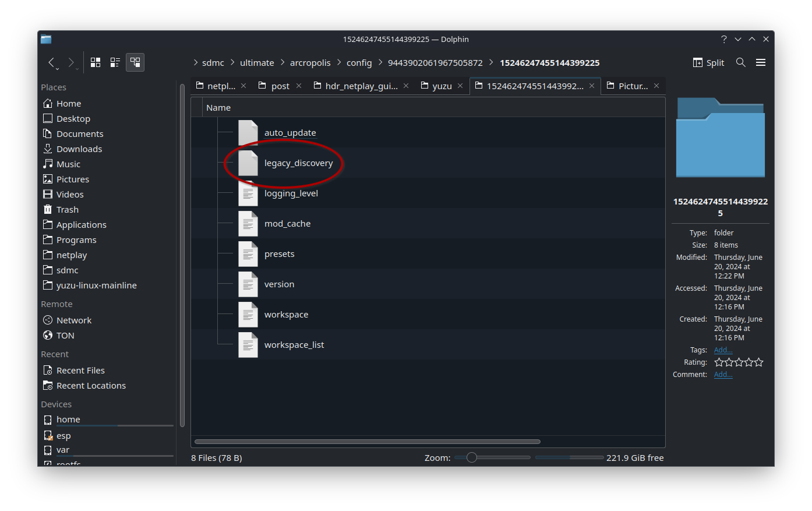
Task: Open Trash in Places panel
Action: (108, 209)
